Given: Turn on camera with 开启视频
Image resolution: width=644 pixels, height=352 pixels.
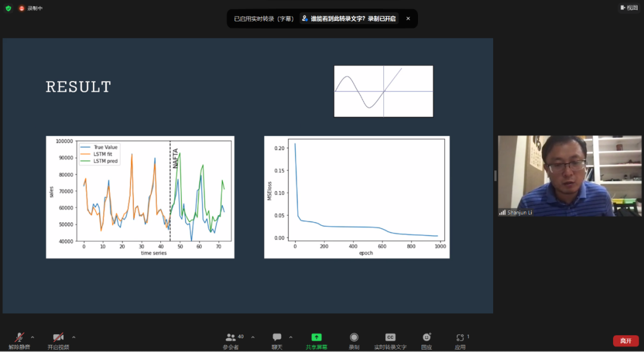Looking at the screenshot, I should tap(58, 338).
